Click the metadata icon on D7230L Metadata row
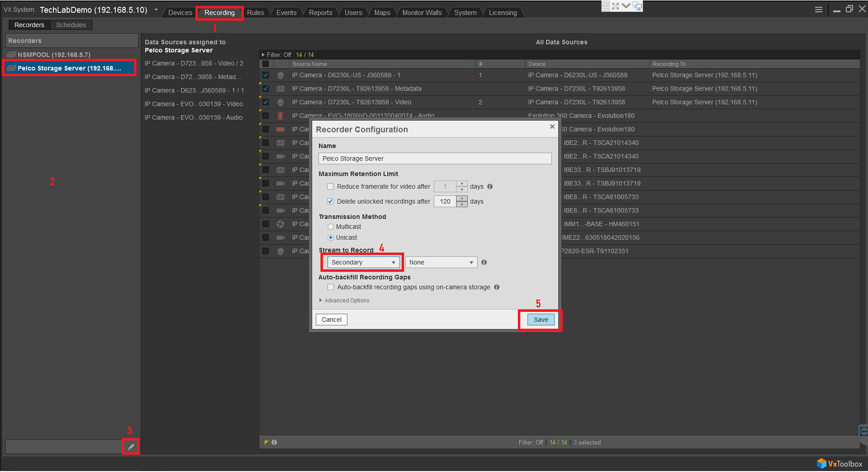This screenshot has width=868, height=472. pyautogui.click(x=280, y=88)
